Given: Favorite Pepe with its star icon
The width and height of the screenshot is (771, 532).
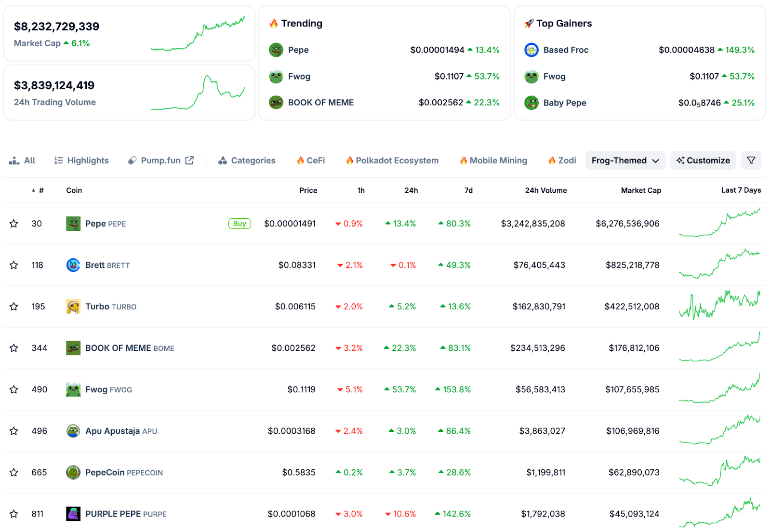Looking at the screenshot, I should coord(14,224).
